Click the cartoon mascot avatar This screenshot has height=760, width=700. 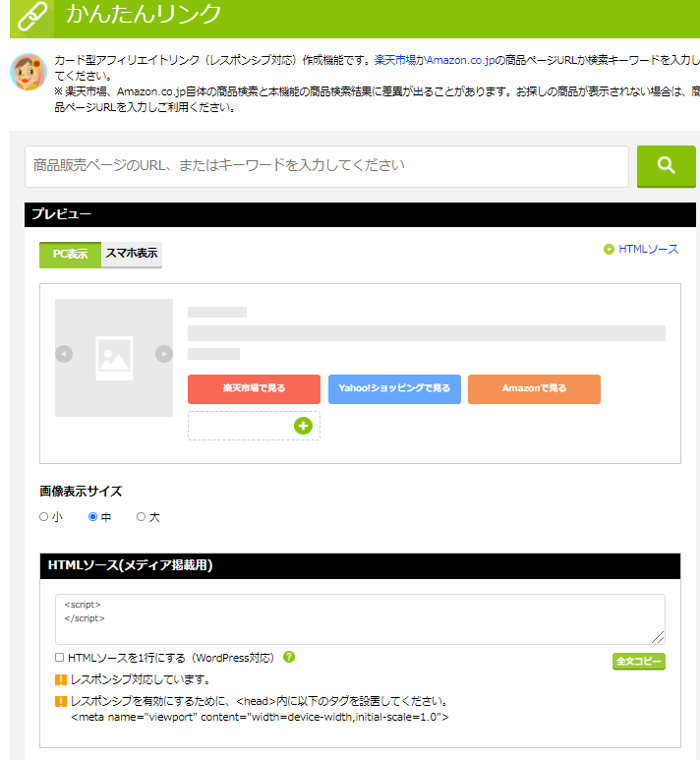pos(29,72)
